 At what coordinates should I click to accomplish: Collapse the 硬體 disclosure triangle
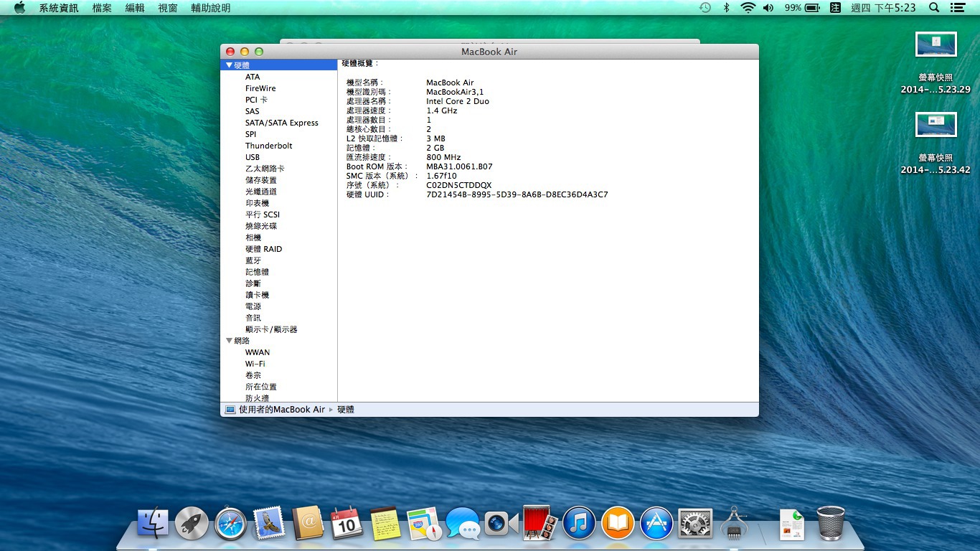click(229, 65)
